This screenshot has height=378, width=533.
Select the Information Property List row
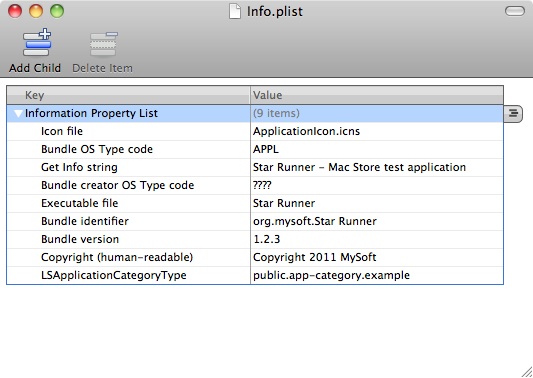[255, 113]
